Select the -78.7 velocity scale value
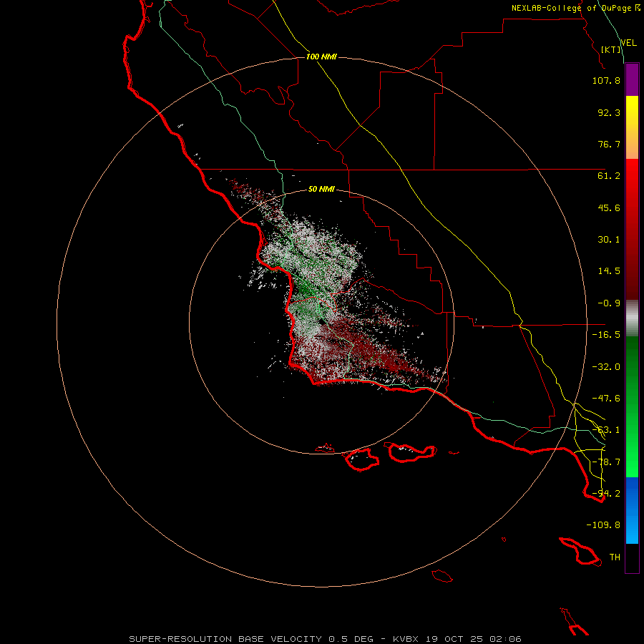Screen dimensions: 644x644 click(606, 462)
